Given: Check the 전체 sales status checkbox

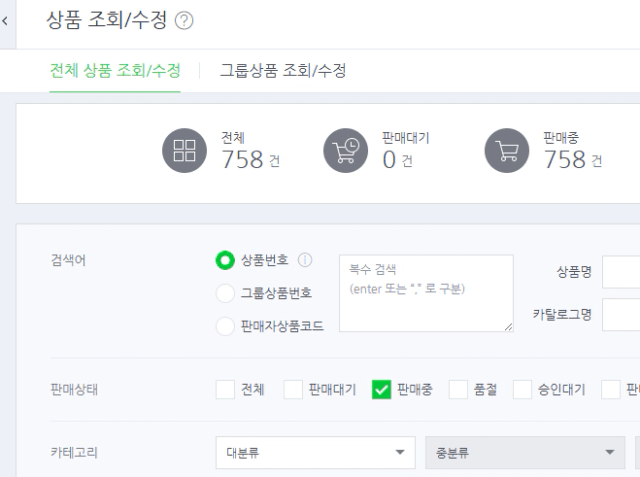Looking at the screenshot, I should point(225,390).
